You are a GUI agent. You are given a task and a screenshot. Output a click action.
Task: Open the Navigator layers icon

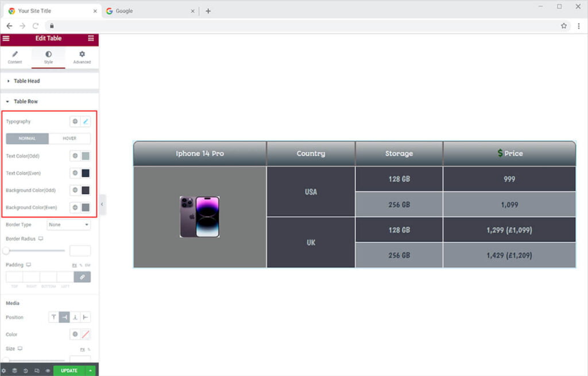click(15, 371)
